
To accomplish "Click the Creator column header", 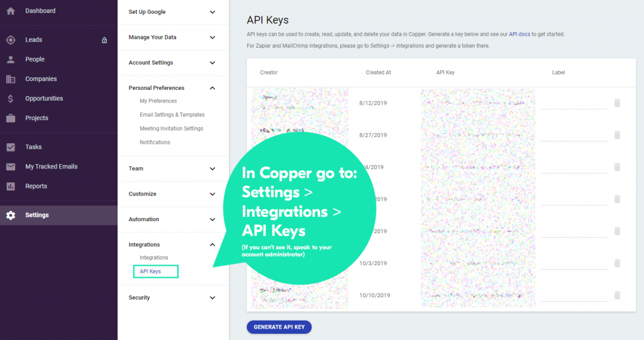I will (x=269, y=73).
